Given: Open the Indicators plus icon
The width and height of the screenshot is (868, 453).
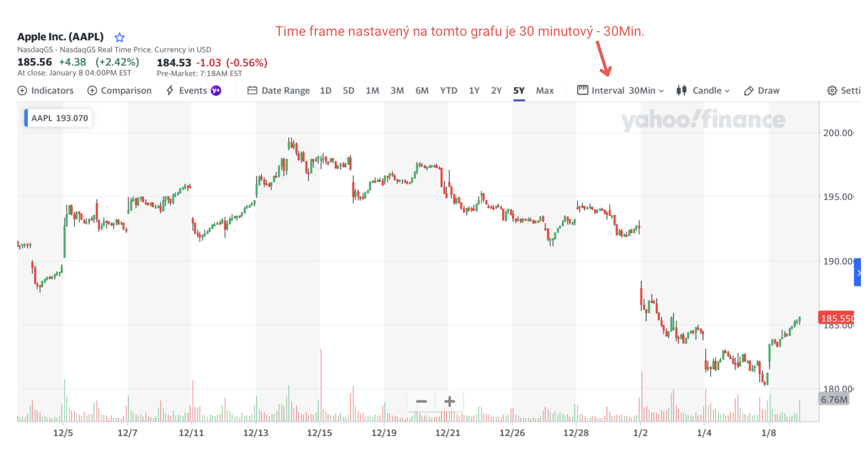Looking at the screenshot, I should (x=22, y=91).
